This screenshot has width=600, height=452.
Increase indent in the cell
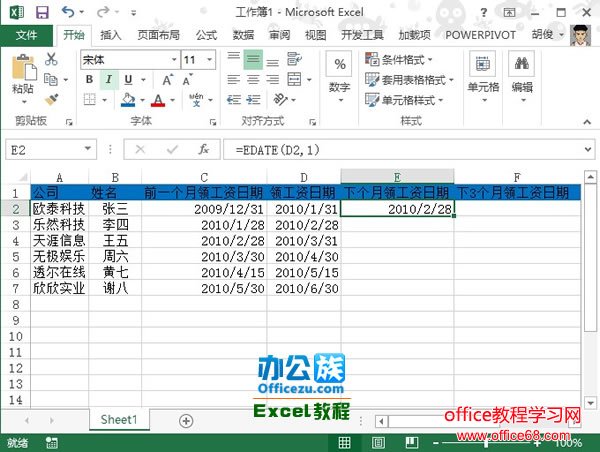click(253, 100)
